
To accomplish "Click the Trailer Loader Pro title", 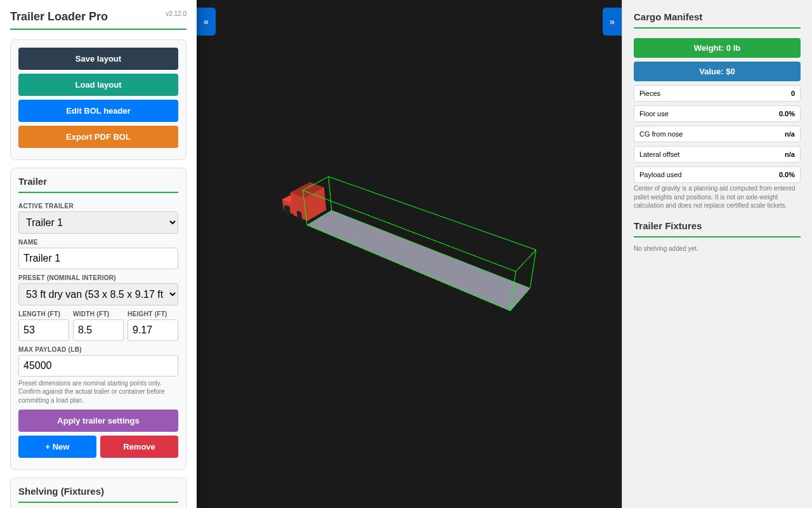I will point(59,17).
